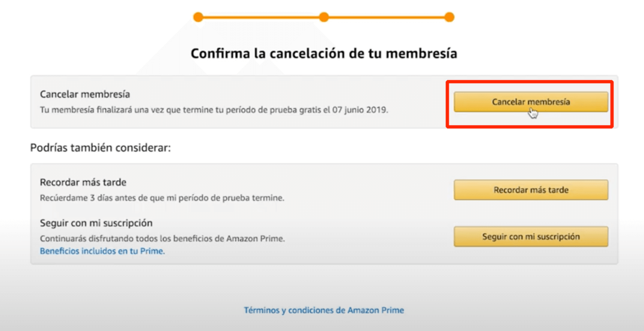Click the orange progress connector line
Image resolution: width=644 pixels, height=331 pixels.
point(260,17)
